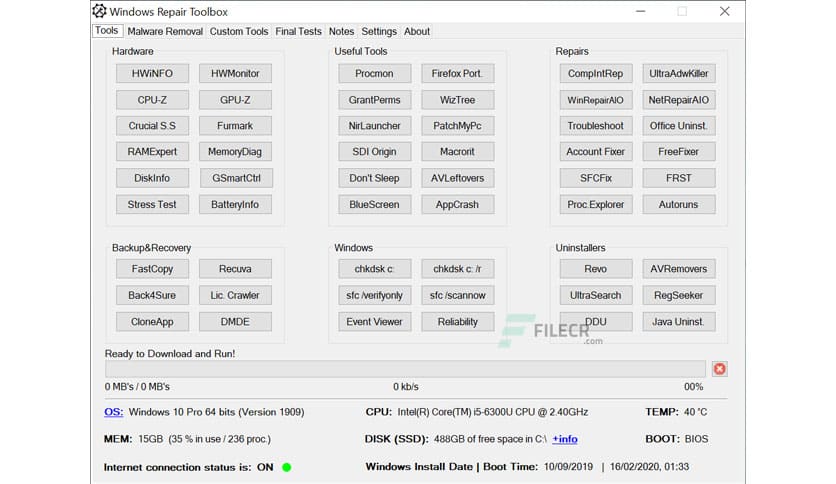Click the Crucial S.S button
Image resolution: width=836 pixels, height=484 pixels.
click(x=152, y=126)
